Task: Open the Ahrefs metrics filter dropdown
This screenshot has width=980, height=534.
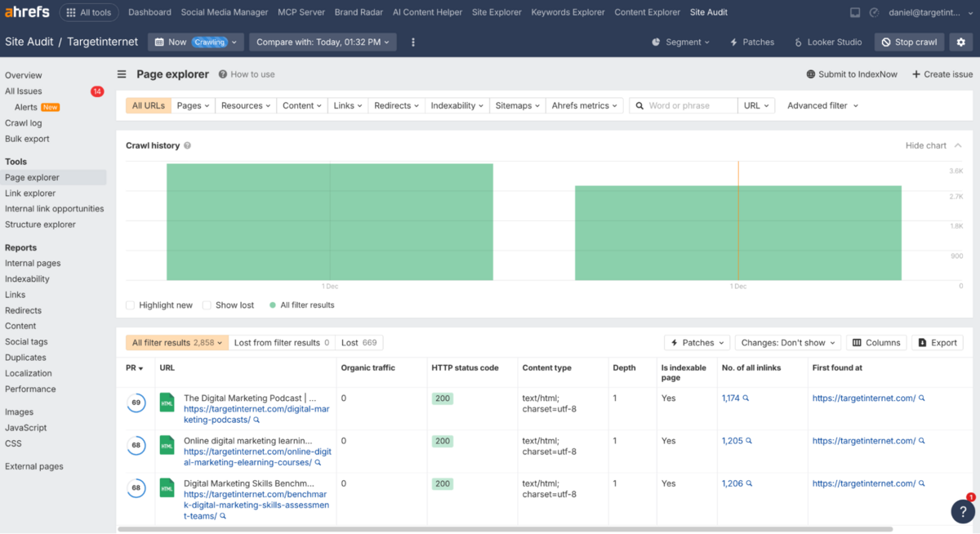Action: 585,105
